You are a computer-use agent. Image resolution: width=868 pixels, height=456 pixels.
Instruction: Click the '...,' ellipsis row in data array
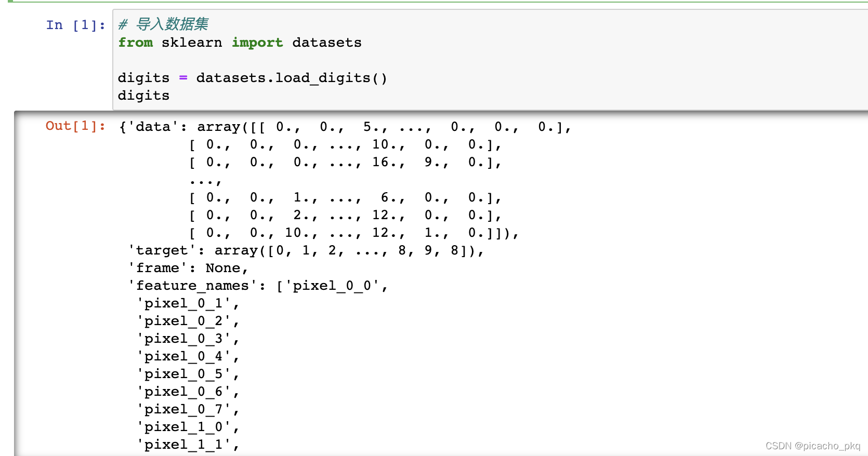205,182
